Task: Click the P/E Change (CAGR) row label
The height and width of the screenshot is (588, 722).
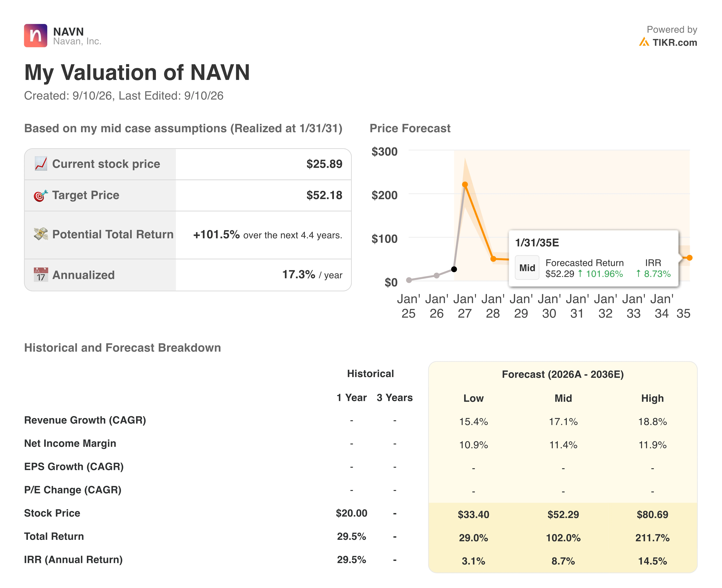Action: 73,490
